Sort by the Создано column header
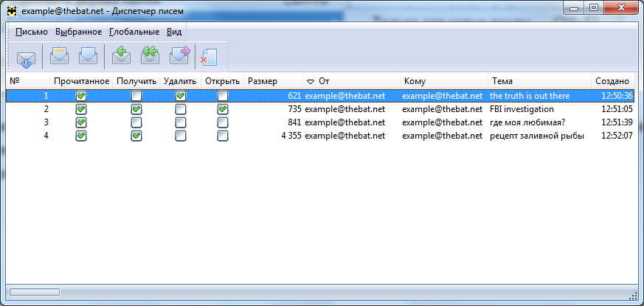 point(612,81)
